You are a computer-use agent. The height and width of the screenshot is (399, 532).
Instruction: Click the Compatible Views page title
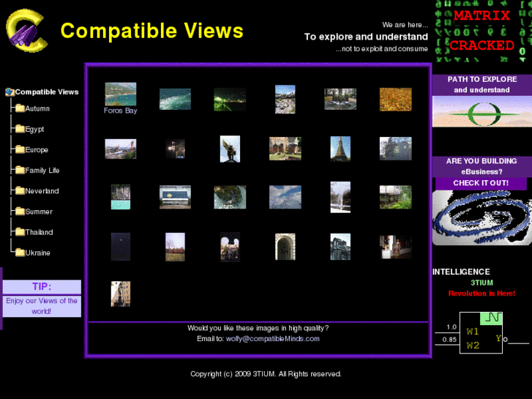click(152, 31)
